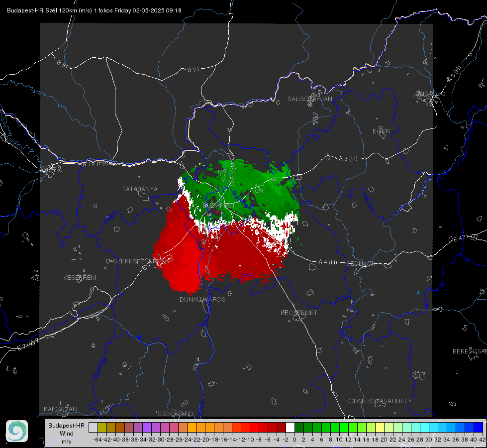Viewport: 487px width, 448px height.
Task: Click the '-64' value in the wind legend
Action: tap(97, 440)
